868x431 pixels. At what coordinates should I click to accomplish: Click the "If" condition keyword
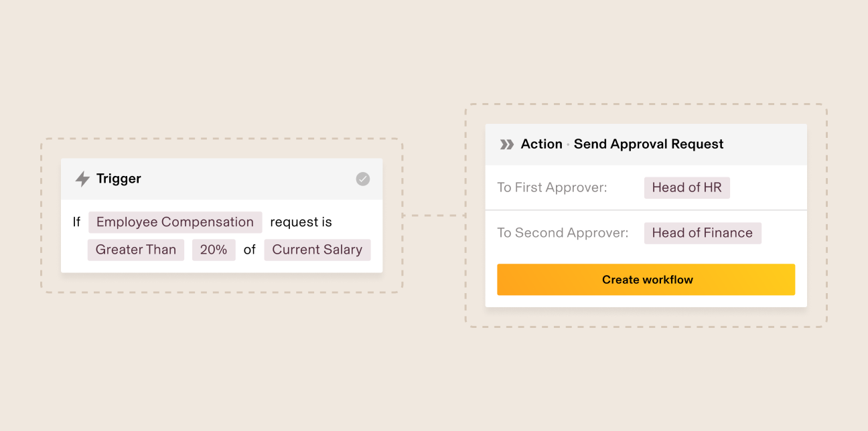point(76,222)
